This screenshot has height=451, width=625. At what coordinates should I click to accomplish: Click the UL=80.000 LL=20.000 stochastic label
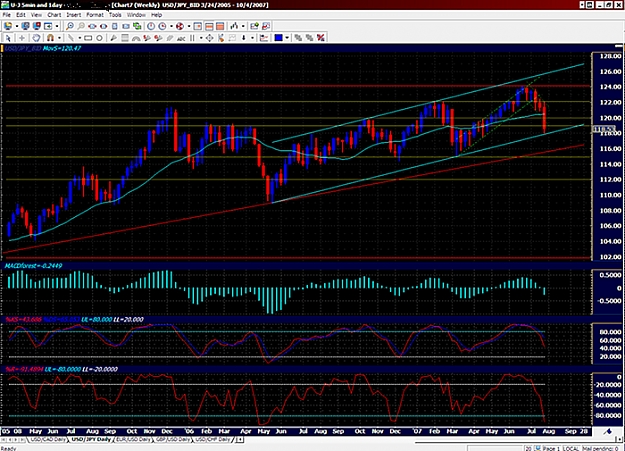pos(112,320)
